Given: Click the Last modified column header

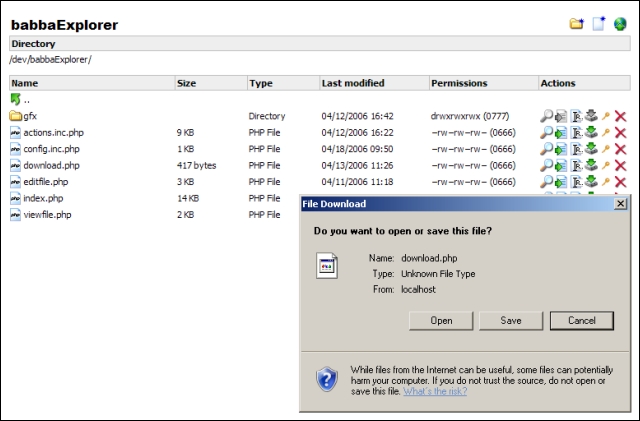Looking at the screenshot, I should [x=352, y=83].
